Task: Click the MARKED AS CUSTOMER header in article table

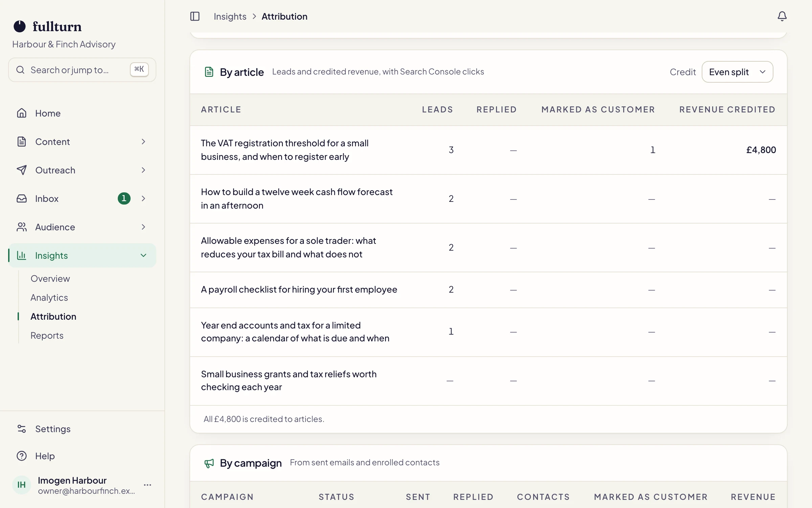Action: click(598, 109)
